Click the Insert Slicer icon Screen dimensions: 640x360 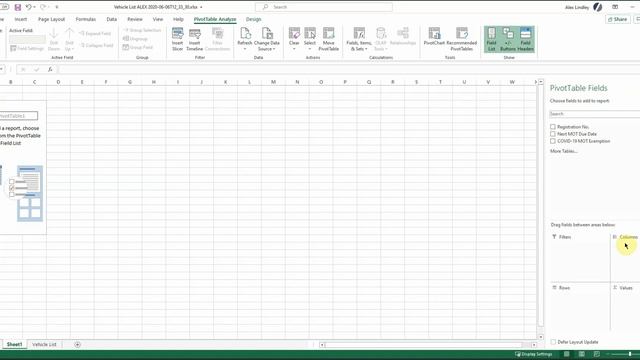pos(177,39)
